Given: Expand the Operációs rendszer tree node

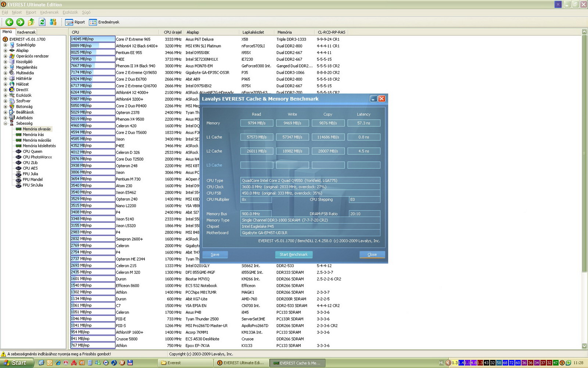Looking at the screenshot, I should [x=6, y=56].
